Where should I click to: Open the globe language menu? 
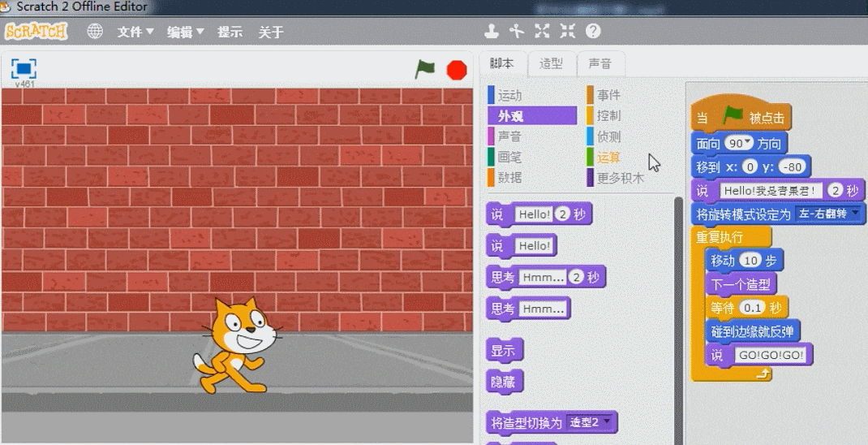click(x=95, y=32)
